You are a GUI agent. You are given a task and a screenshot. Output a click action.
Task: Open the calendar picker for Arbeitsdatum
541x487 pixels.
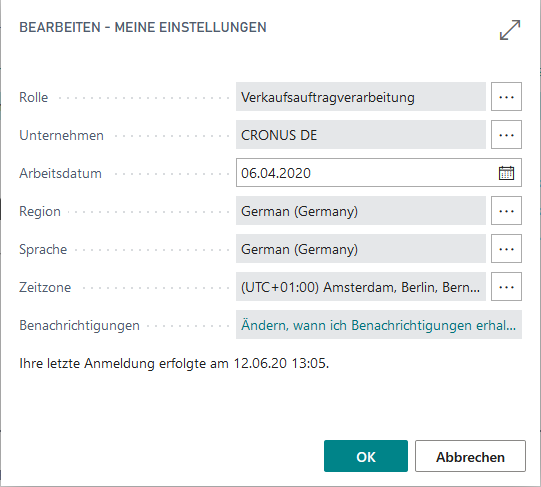click(506, 173)
